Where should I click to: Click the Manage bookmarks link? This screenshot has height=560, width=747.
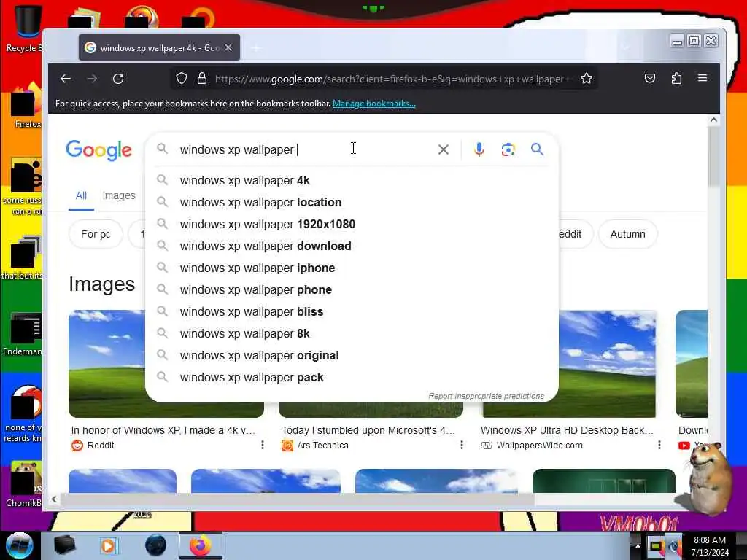[374, 104]
